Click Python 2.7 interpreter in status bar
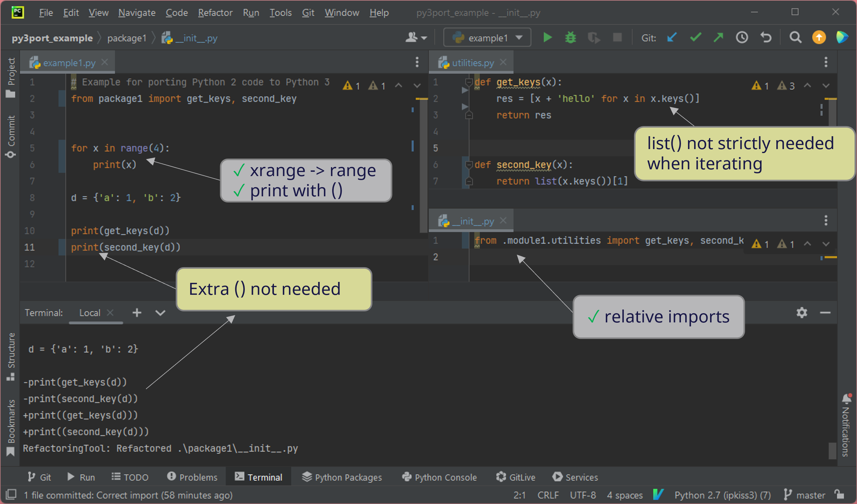The height and width of the screenshot is (504, 857). (x=722, y=495)
